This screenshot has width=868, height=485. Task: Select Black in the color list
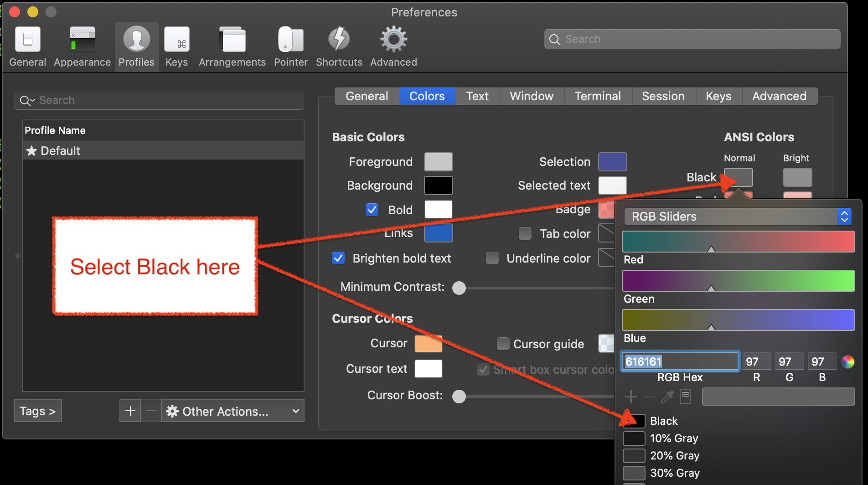tap(663, 421)
